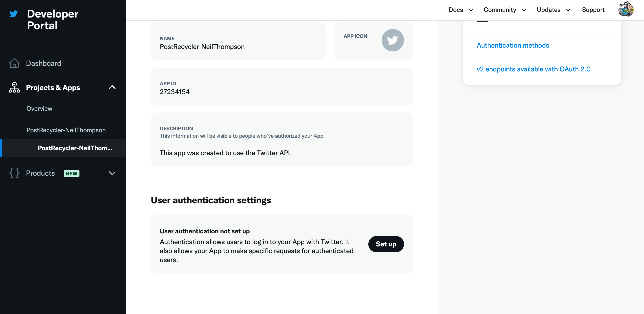644x314 pixels.
Task: Open the Authentication methods link
Action: (513, 45)
